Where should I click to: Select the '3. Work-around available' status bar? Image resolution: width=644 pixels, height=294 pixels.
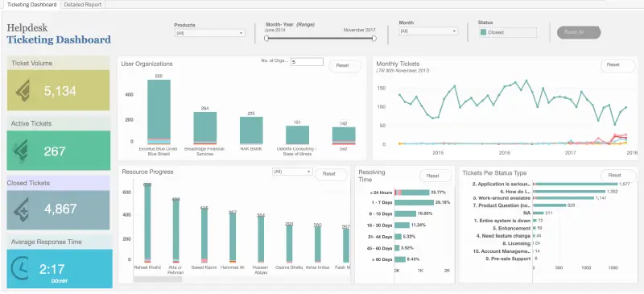(563, 198)
